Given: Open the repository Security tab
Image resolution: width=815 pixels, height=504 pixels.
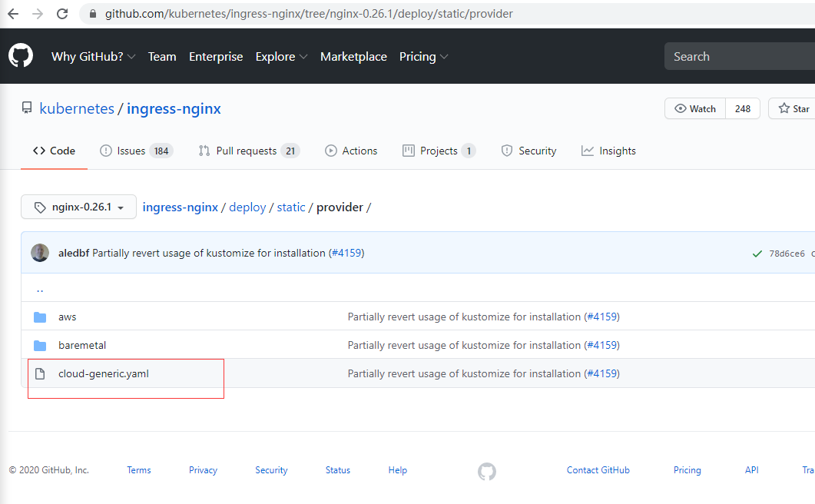Looking at the screenshot, I should 528,151.
